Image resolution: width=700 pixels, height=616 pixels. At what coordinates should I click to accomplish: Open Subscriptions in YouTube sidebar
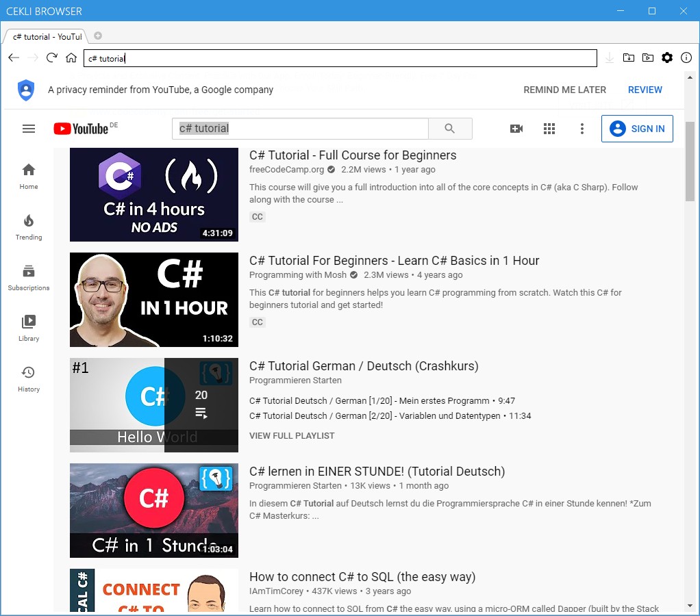tap(29, 278)
